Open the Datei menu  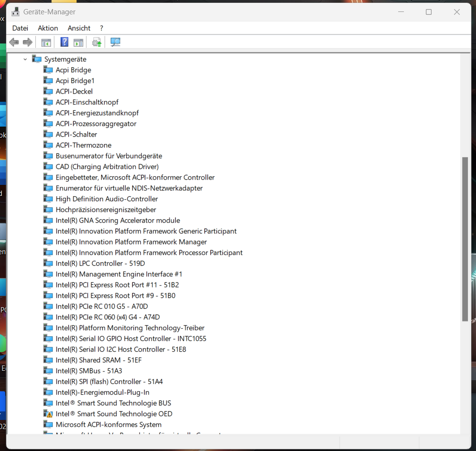(20, 28)
